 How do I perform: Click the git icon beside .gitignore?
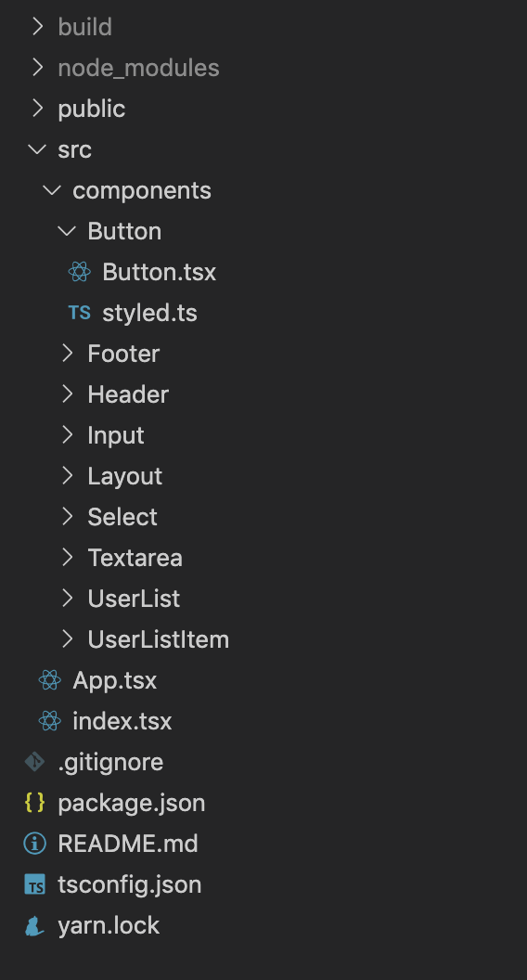coord(34,762)
